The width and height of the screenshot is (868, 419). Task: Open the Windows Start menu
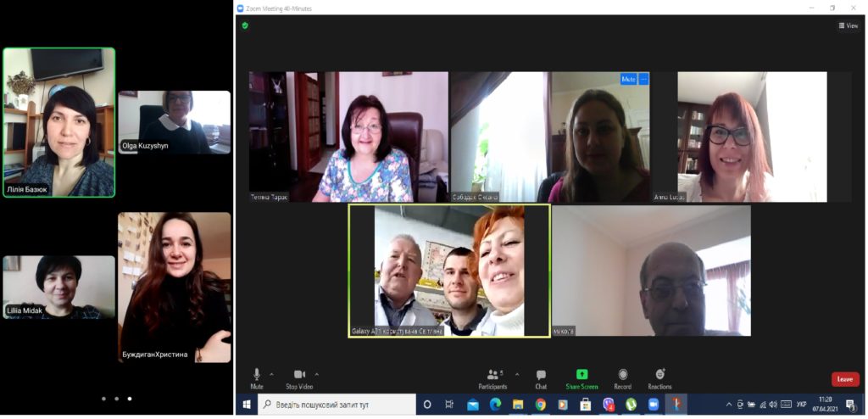pos(247,405)
